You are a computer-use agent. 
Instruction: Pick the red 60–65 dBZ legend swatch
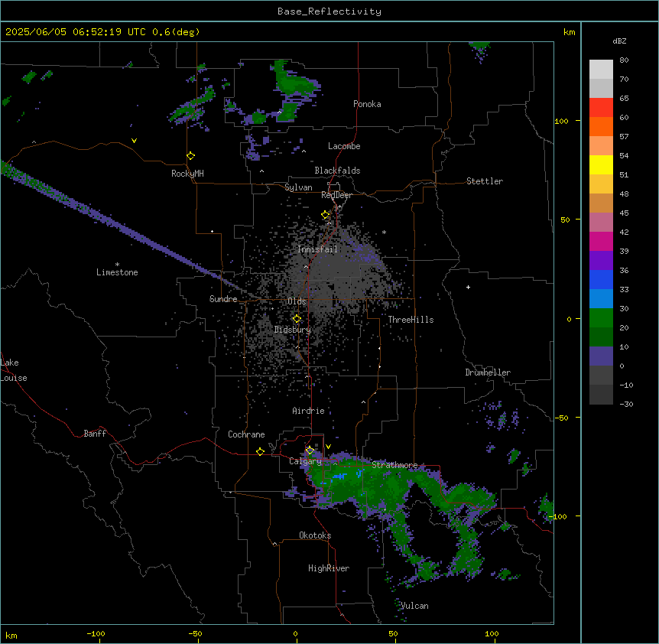[601, 108]
